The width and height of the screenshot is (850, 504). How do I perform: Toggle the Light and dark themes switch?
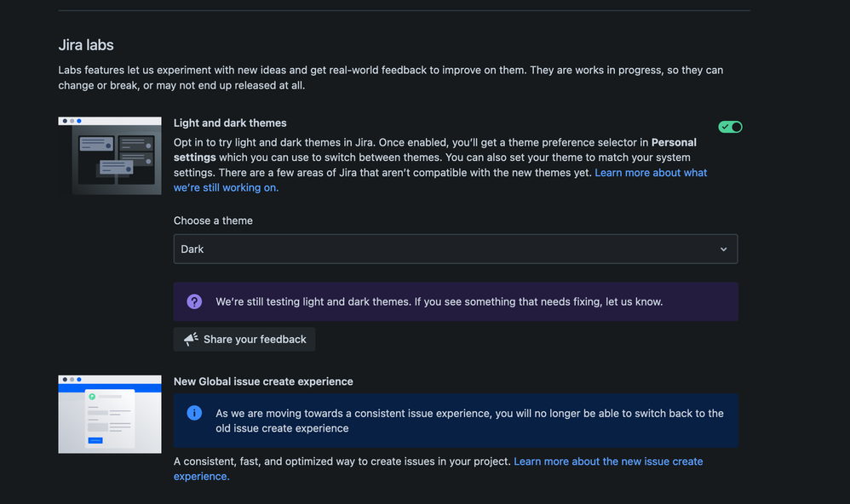(730, 127)
